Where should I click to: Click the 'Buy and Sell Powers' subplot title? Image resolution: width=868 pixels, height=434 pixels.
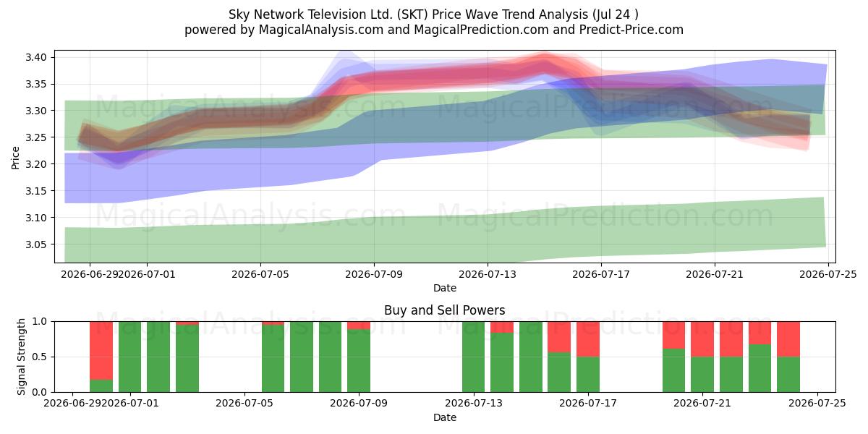[x=445, y=310]
